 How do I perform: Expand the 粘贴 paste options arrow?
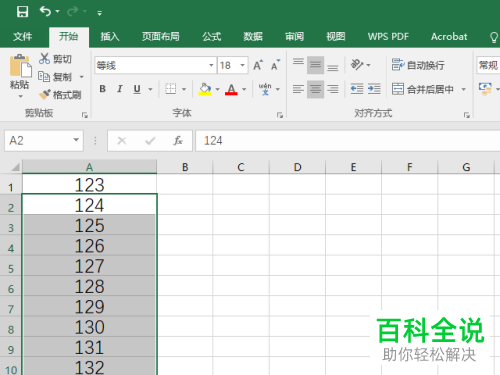pos(20,96)
